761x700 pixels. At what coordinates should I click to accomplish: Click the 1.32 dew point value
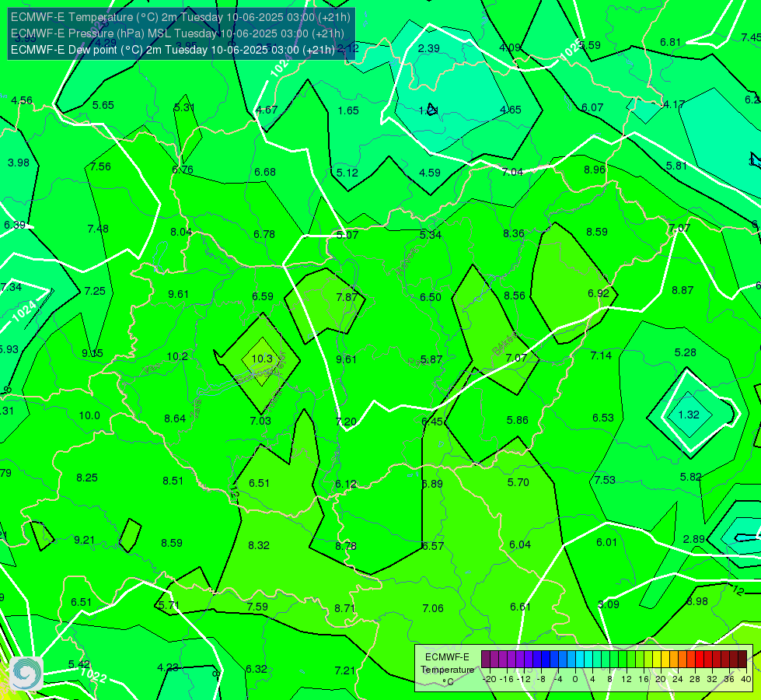point(689,415)
